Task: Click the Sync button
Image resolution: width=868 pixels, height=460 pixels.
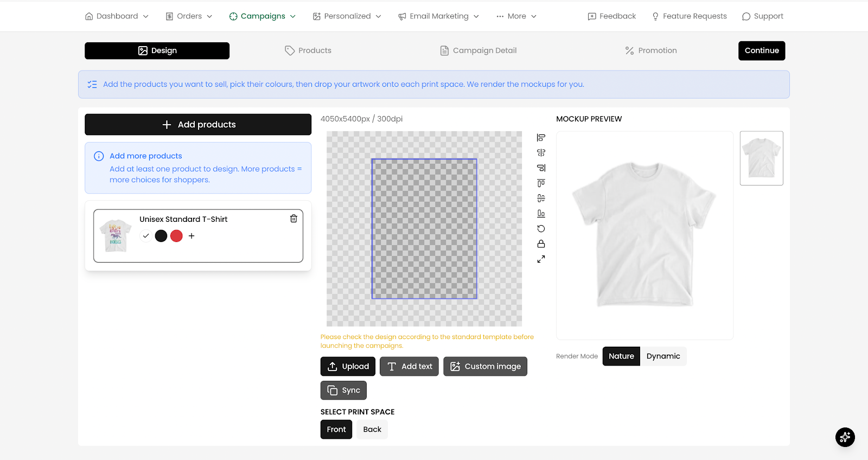Action: click(343, 390)
